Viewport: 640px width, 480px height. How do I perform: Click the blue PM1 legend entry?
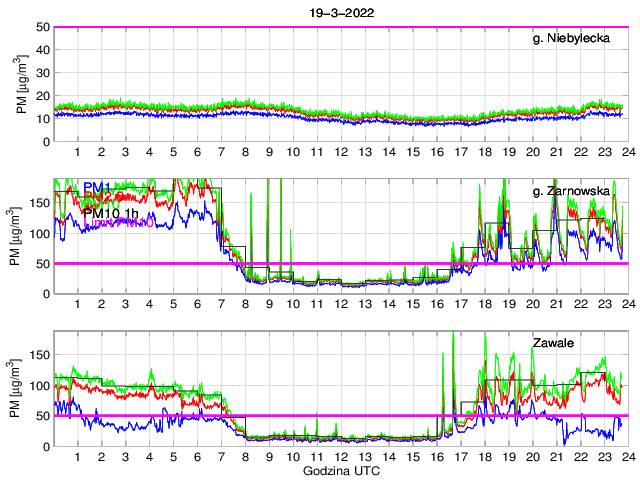pos(97,187)
